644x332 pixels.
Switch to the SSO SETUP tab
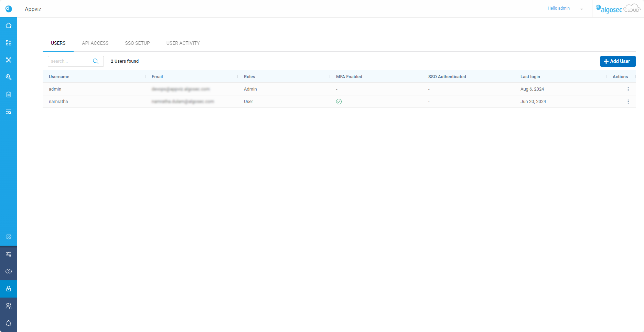tap(137, 43)
